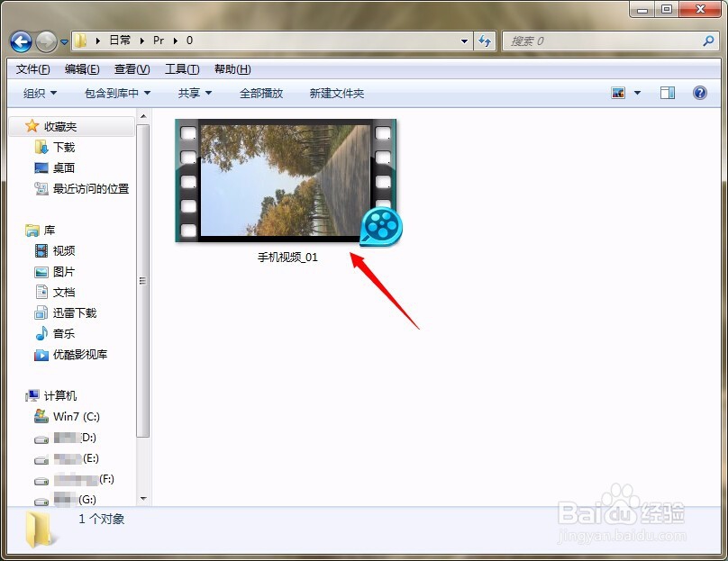Toggle the preview pane icon

[667, 93]
